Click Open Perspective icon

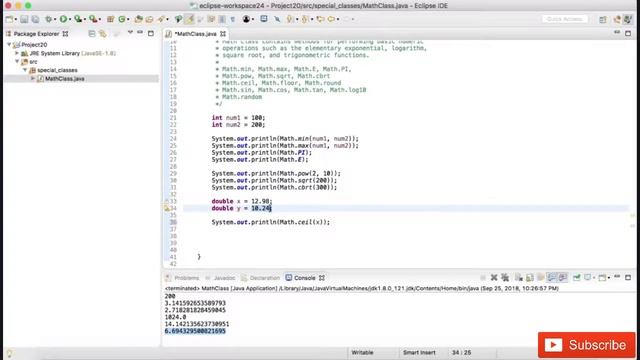click(x=603, y=19)
